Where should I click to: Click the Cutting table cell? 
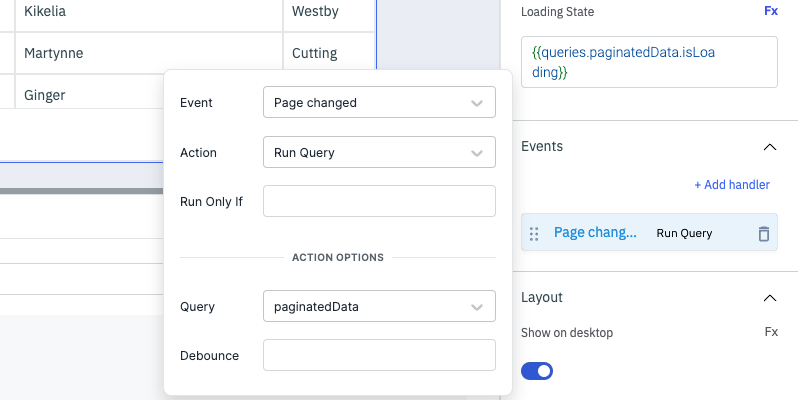click(x=328, y=53)
